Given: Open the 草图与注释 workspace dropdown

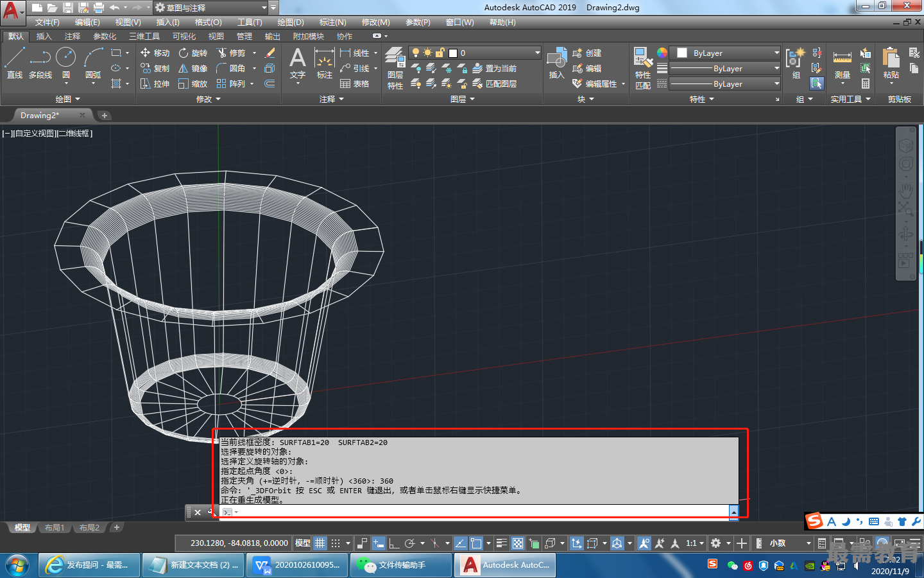Looking at the screenshot, I should click(x=210, y=8).
